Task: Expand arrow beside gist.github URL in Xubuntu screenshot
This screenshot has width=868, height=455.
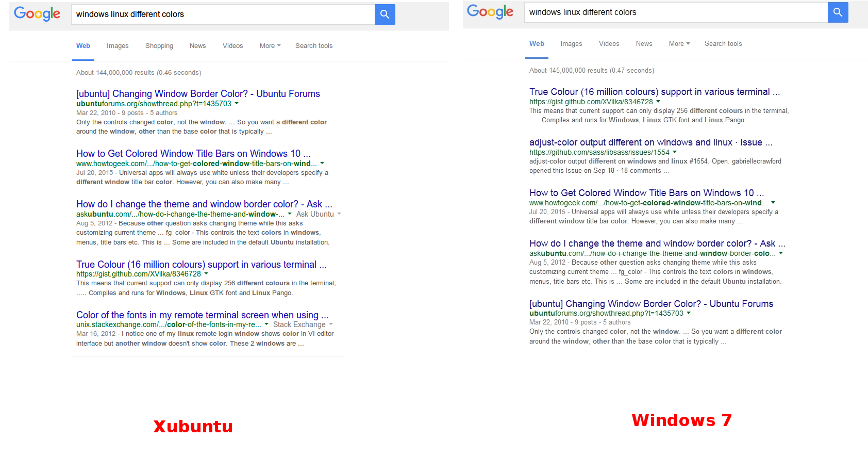Action: coord(206,273)
